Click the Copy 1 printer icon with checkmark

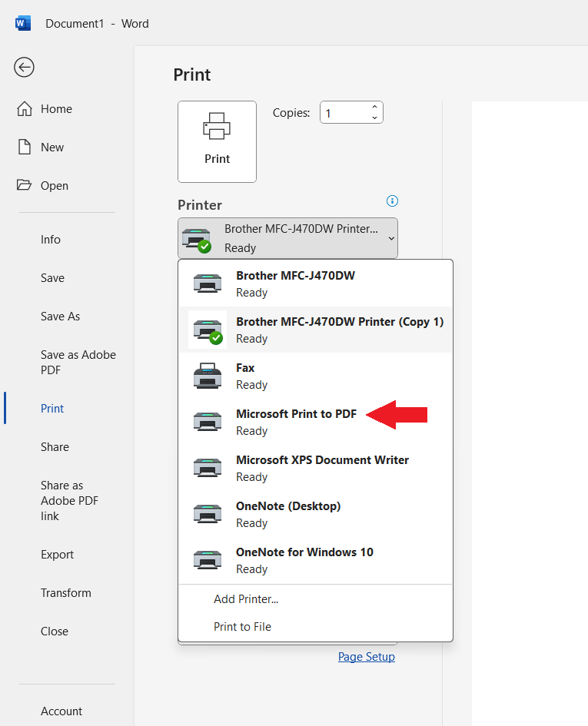(x=208, y=330)
